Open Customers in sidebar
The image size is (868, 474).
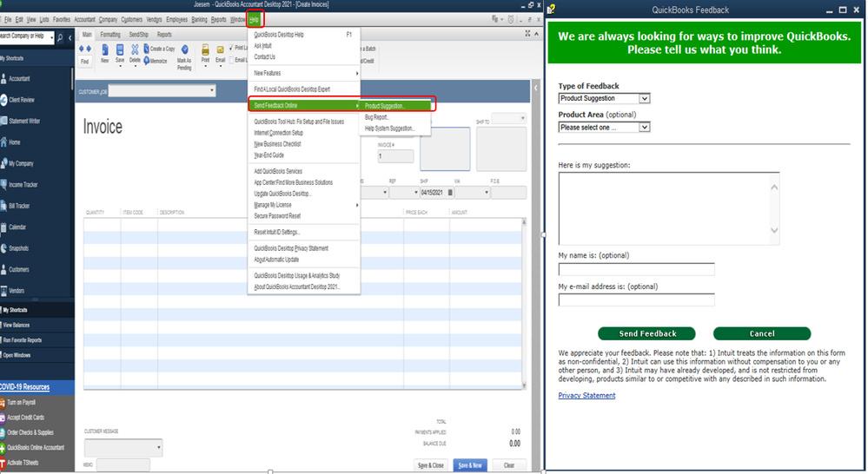coord(15,269)
